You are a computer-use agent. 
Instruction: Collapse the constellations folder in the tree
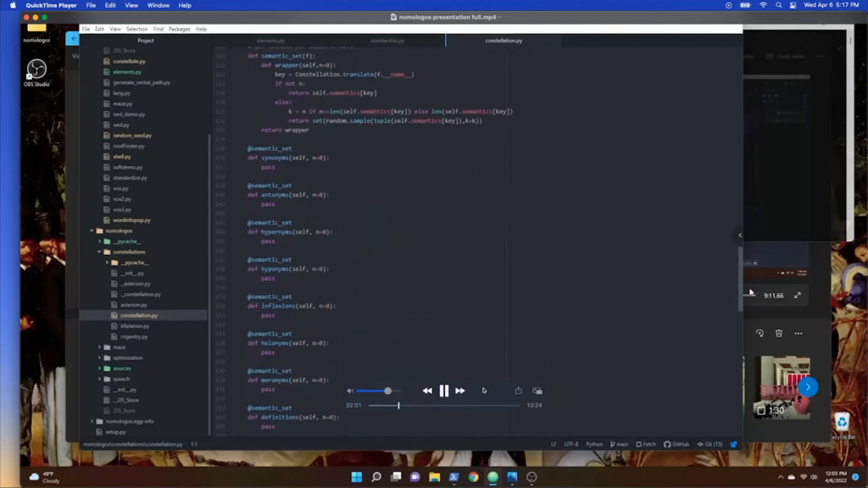100,252
